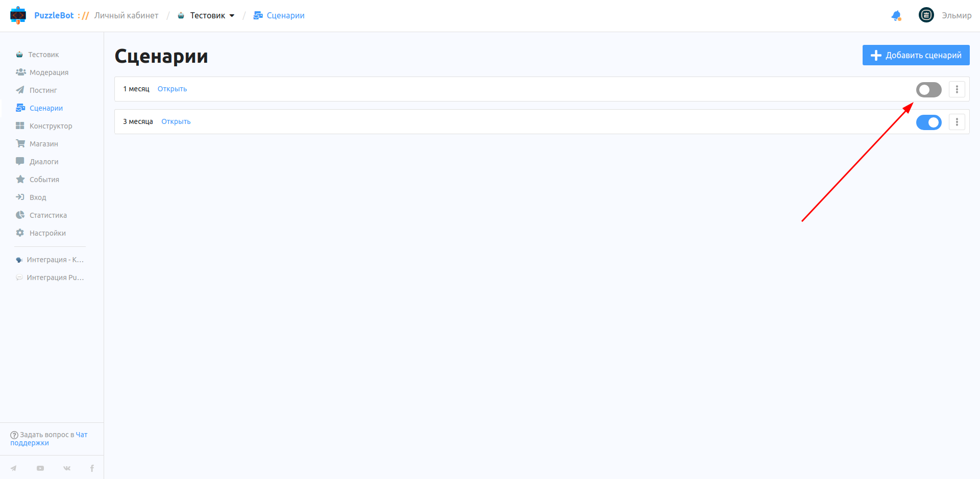Click the Добавить сценарий button
Viewport: 980px width, 479px height.
click(916, 55)
